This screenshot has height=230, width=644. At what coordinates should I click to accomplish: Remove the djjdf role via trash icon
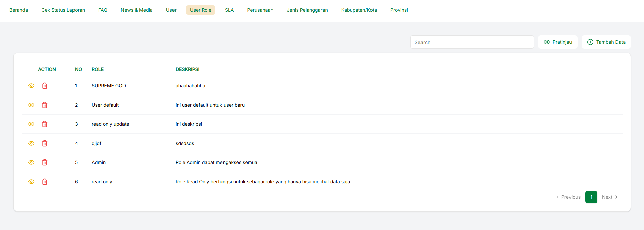click(x=45, y=143)
